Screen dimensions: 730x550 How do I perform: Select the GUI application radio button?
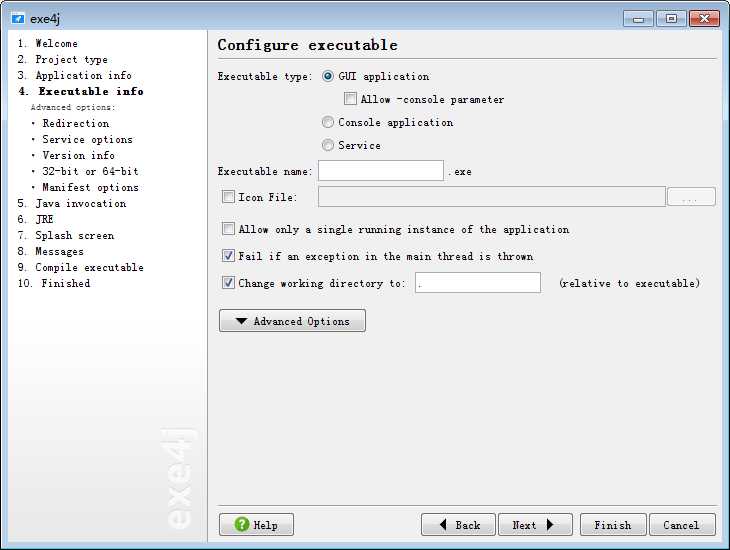tap(328, 76)
